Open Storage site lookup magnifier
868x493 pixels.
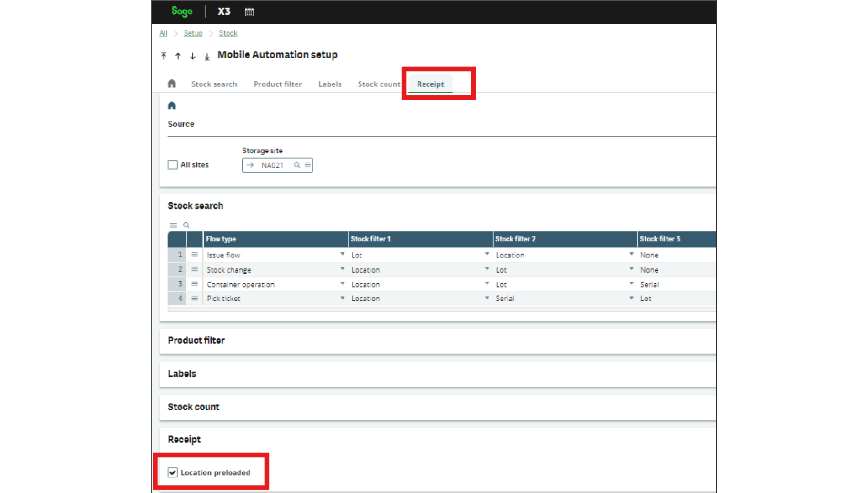click(x=297, y=165)
